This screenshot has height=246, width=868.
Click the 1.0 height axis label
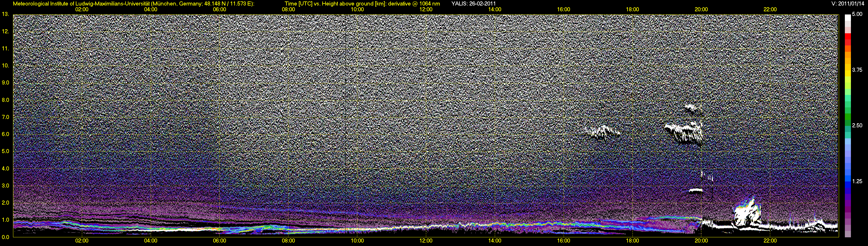click(5, 220)
